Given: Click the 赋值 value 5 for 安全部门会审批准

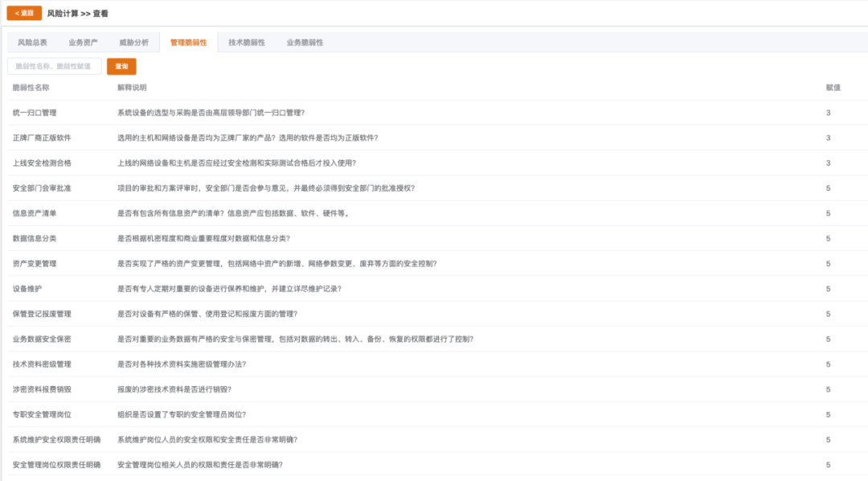Looking at the screenshot, I should click(828, 188).
